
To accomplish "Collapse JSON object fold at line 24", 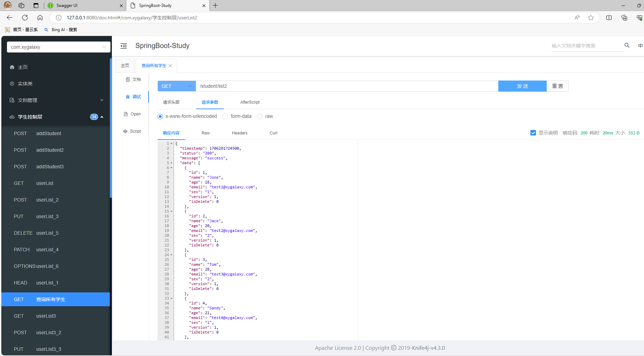I will pyautogui.click(x=171, y=255).
